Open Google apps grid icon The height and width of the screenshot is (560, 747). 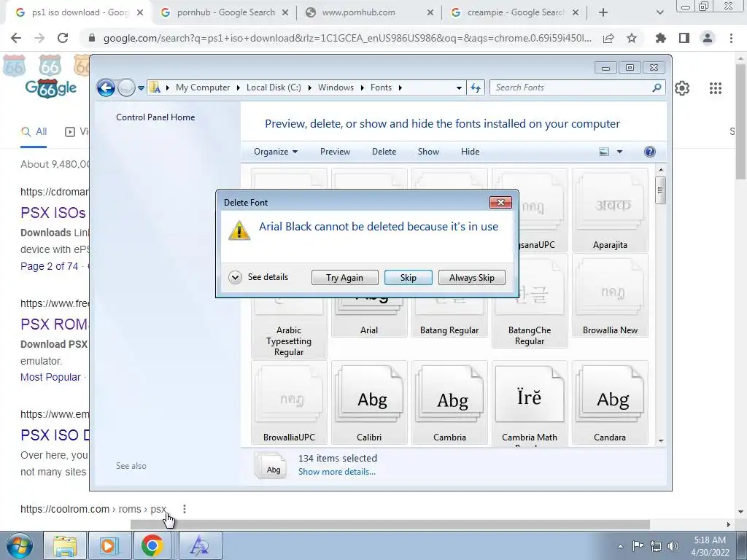[x=716, y=88]
